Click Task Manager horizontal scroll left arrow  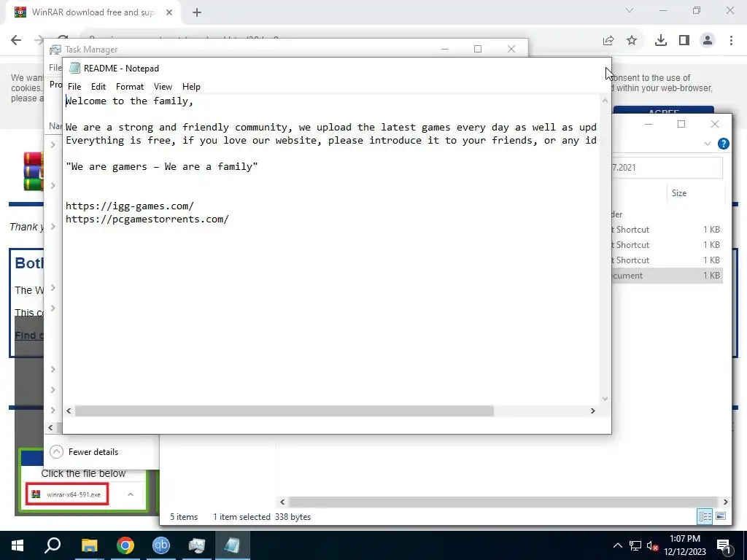tap(50, 427)
